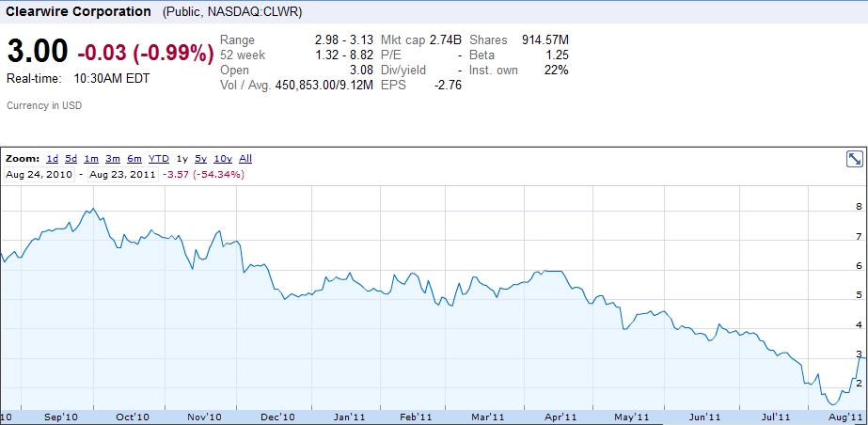Set chart zoom to 6m

click(x=134, y=159)
